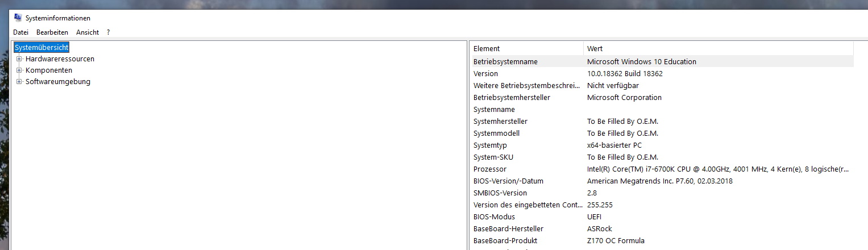Click the Nicht verfügbar value
The image size is (868, 250).
pyautogui.click(x=613, y=85)
